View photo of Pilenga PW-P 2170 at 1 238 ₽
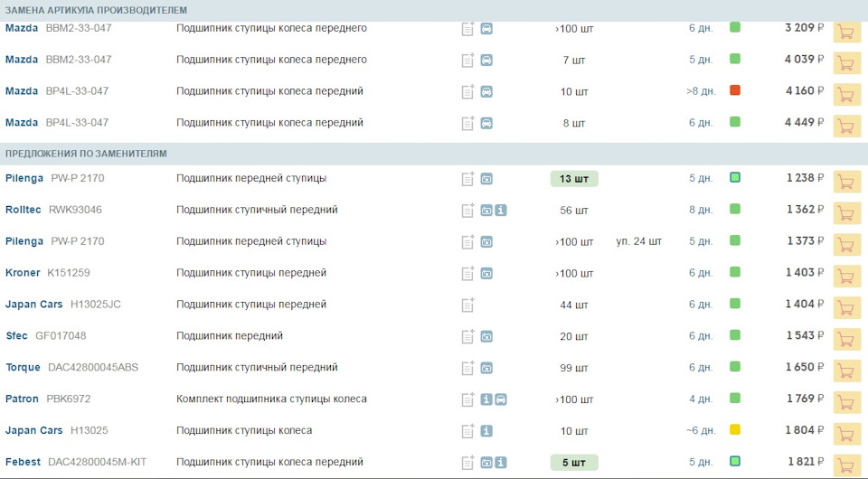 click(x=486, y=179)
